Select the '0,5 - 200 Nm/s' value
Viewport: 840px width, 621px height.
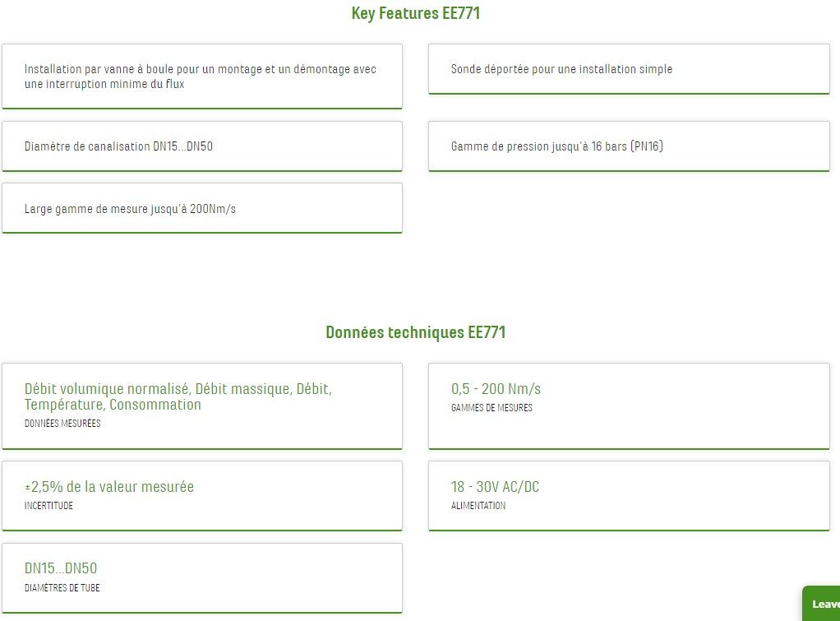496,389
